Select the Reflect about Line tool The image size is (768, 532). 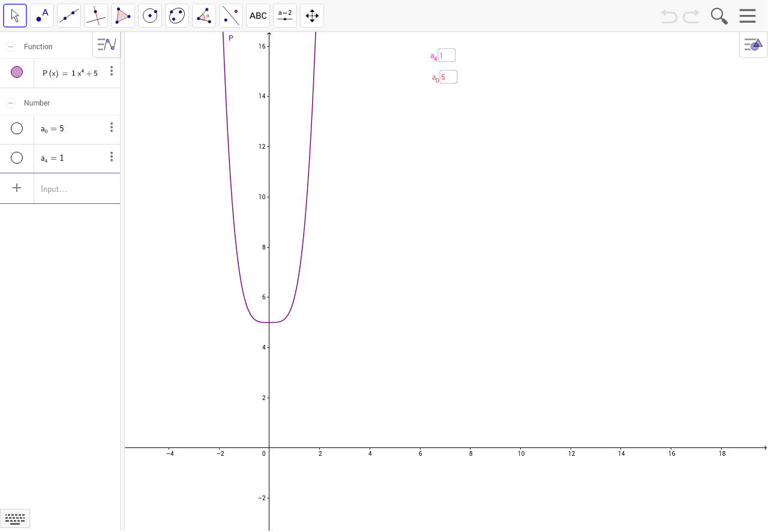(231, 16)
